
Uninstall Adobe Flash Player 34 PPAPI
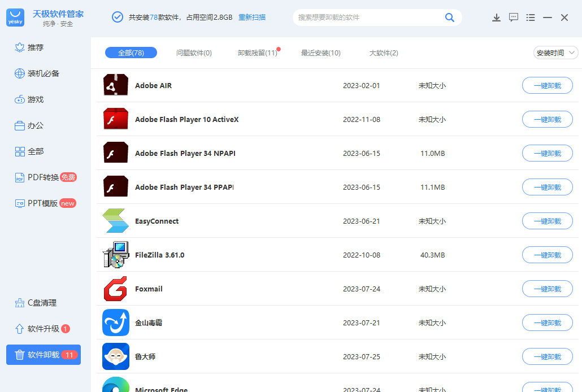[547, 187]
